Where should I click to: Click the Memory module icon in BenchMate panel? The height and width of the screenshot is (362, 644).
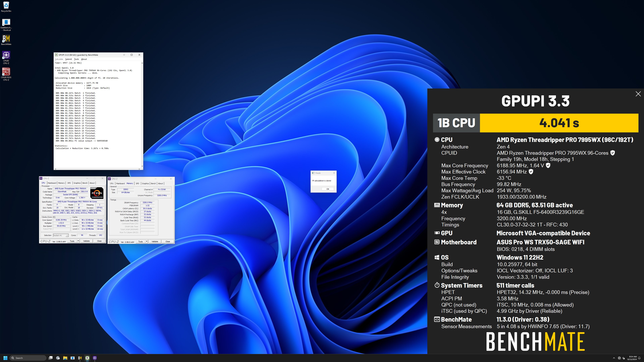pos(437,205)
